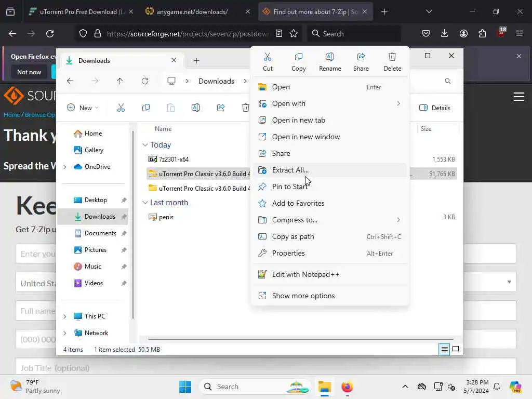532x399 pixels.
Task: Select the 7z2301-x64 file
Action: pyautogui.click(x=169, y=159)
